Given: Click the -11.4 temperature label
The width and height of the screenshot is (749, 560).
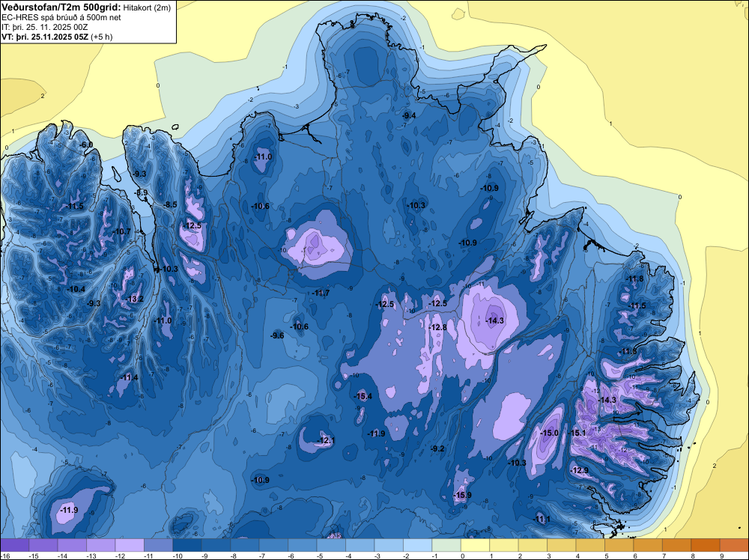Looking at the screenshot, I should (129, 377).
